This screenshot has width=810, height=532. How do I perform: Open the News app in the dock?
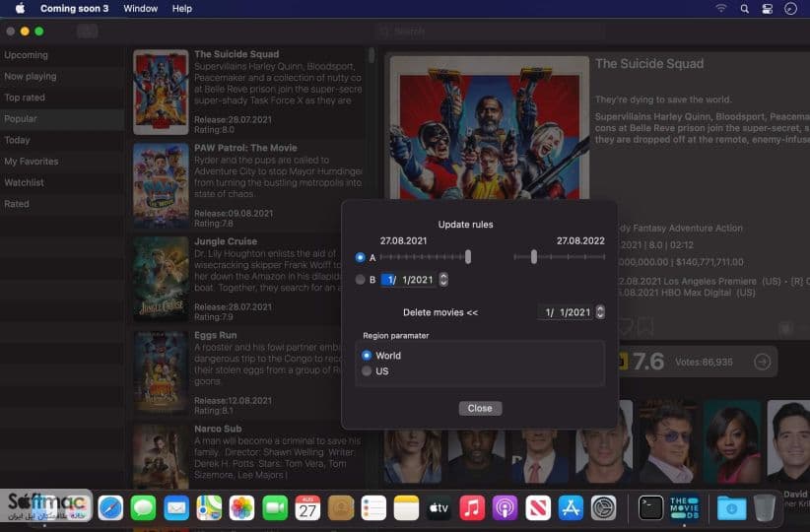(538, 508)
